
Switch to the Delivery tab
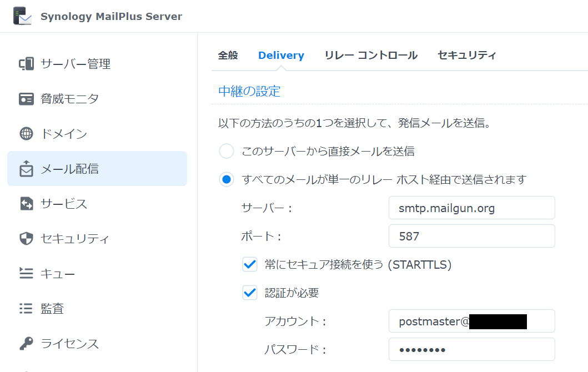coord(281,56)
